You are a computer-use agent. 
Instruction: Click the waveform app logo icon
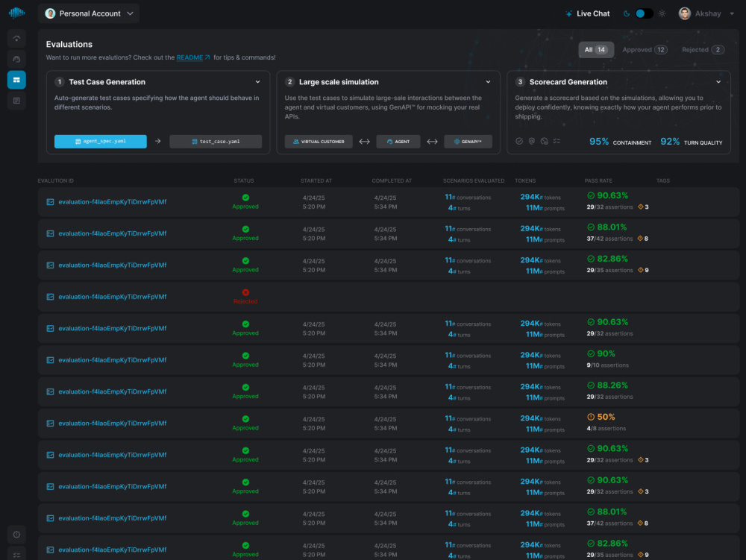tap(16, 13)
